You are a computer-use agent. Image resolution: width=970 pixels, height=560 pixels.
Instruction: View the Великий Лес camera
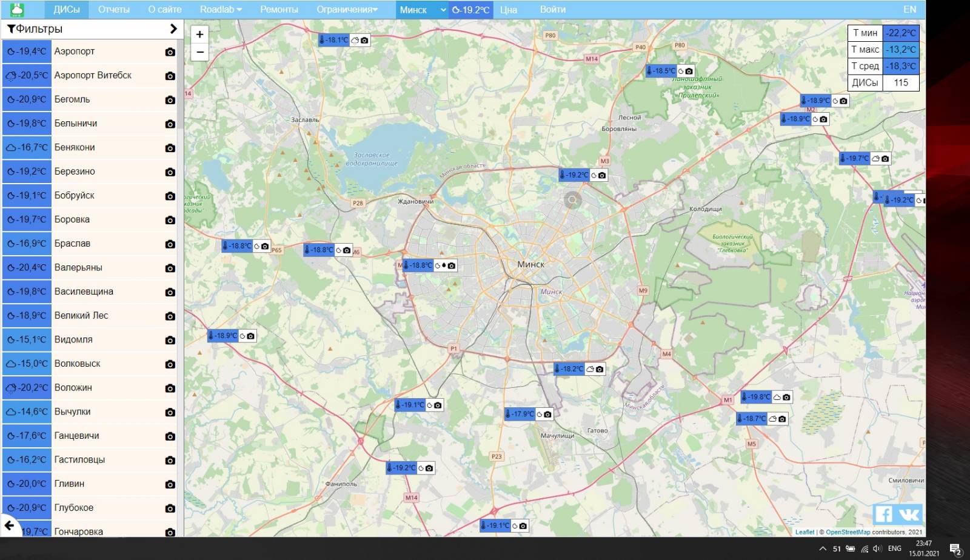[170, 316]
